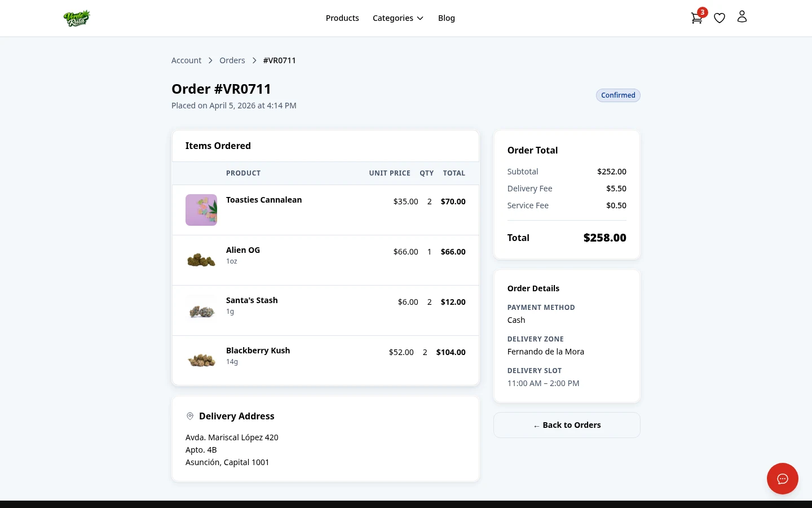Click the cart badge showing 3 items
Screen dimensions: 812x508
[702, 12]
